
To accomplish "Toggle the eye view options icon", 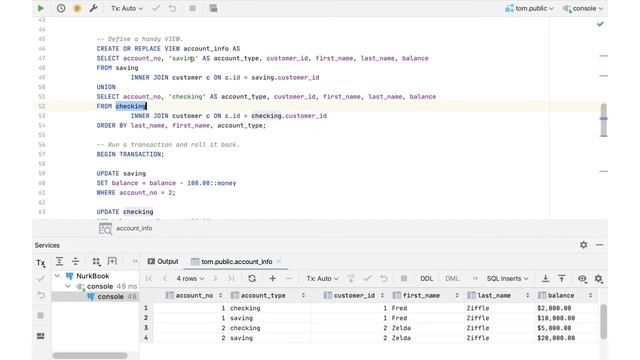I will click(582, 278).
